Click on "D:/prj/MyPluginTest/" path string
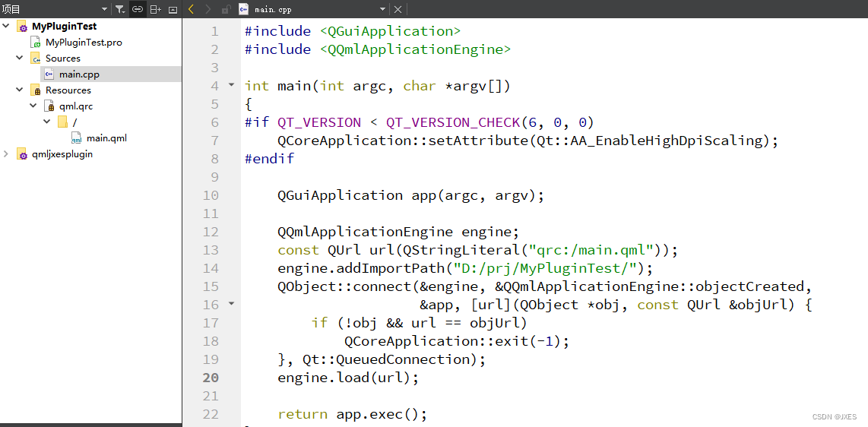The height and width of the screenshot is (427, 868). 545,268
